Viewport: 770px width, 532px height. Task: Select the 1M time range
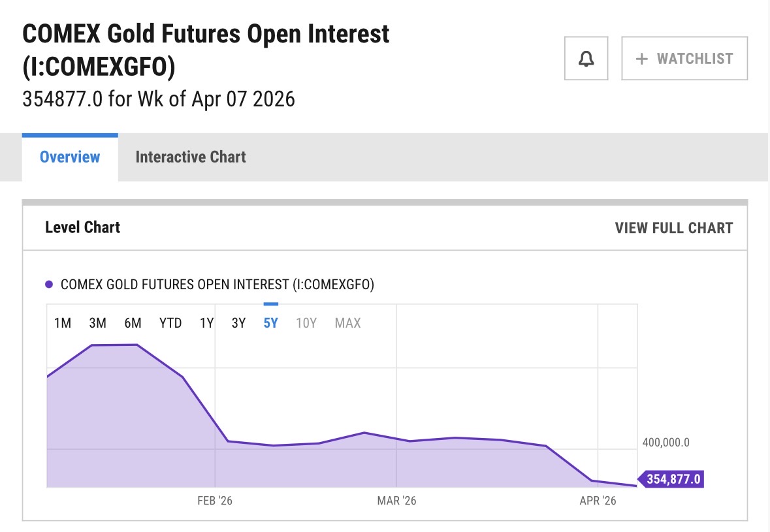pos(63,323)
